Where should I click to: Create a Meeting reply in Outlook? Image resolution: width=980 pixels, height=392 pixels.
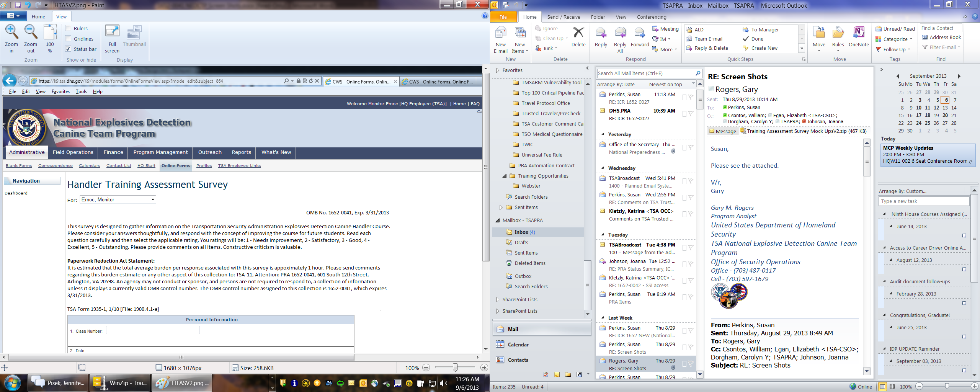click(x=666, y=29)
